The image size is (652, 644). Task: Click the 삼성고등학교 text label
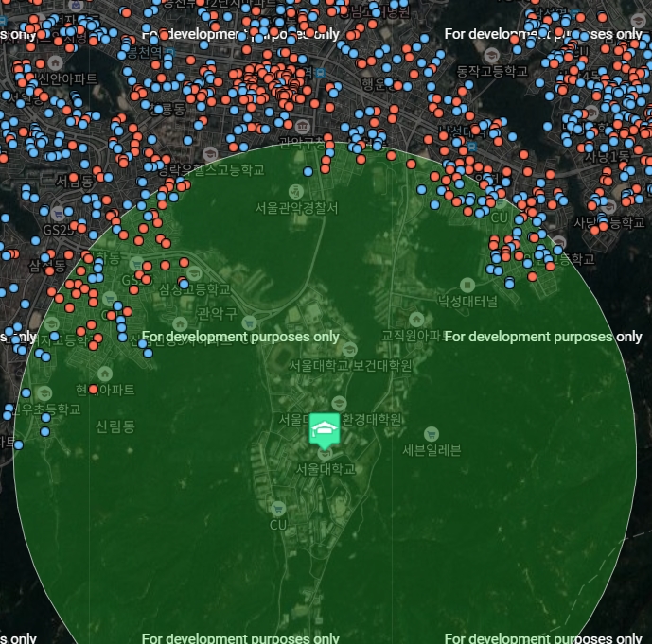point(194,289)
